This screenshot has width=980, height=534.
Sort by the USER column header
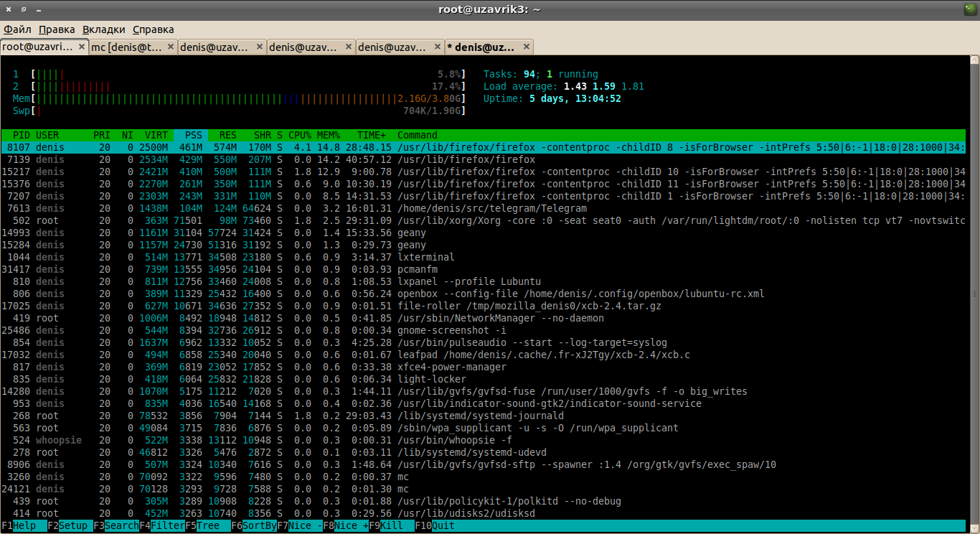tap(47, 135)
